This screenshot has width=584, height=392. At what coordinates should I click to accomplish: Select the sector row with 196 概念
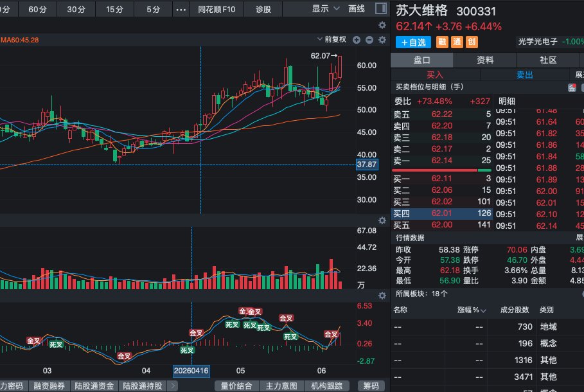[487, 343]
